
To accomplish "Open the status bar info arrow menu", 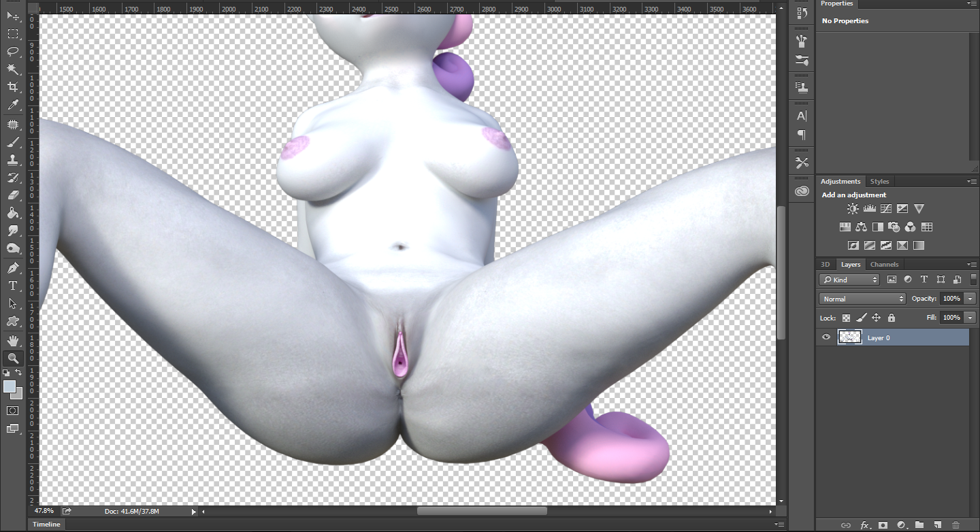I will 193,512.
